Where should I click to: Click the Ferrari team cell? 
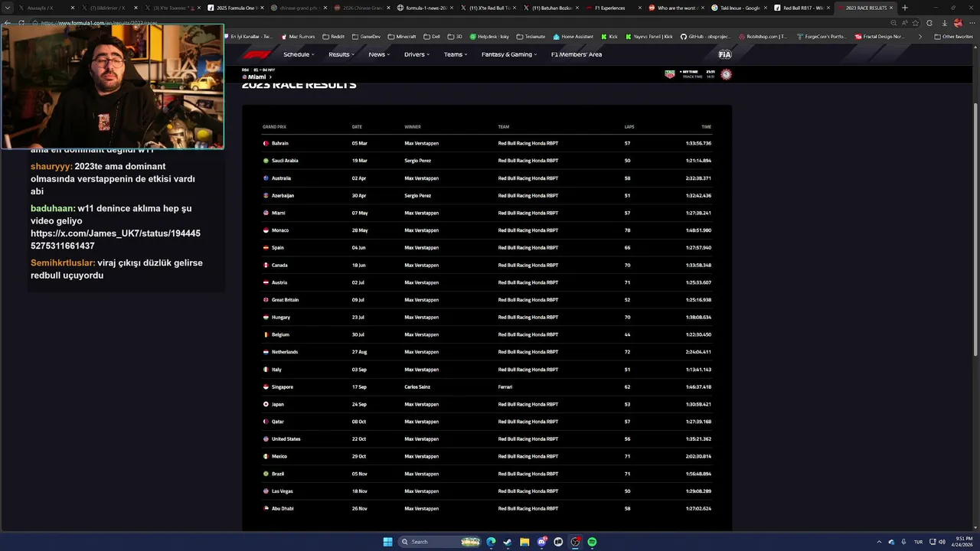coord(505,386)
